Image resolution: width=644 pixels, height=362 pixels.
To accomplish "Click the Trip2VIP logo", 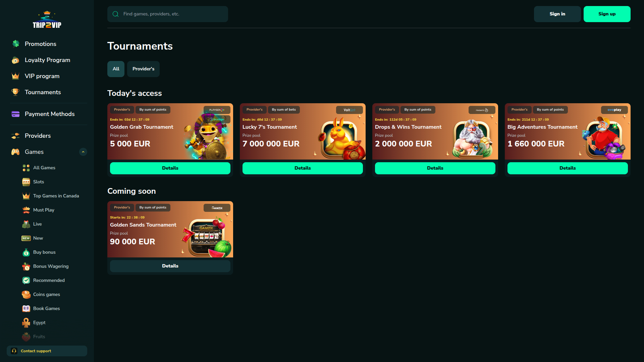I will (47, 20).
